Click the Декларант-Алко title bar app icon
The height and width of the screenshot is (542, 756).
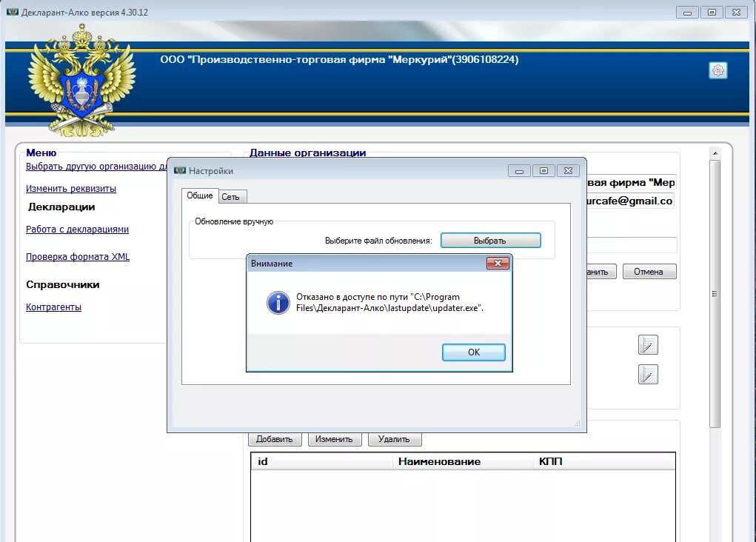point(13,12)
